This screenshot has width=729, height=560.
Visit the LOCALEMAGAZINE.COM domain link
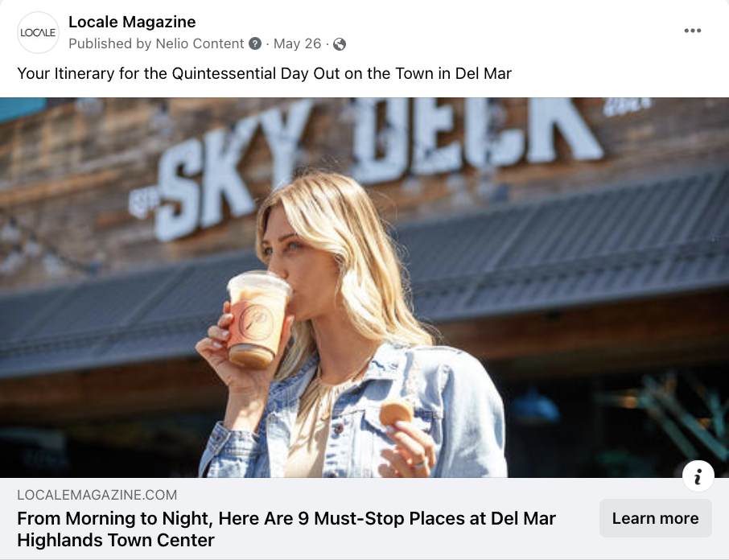[x=97, y=495]
